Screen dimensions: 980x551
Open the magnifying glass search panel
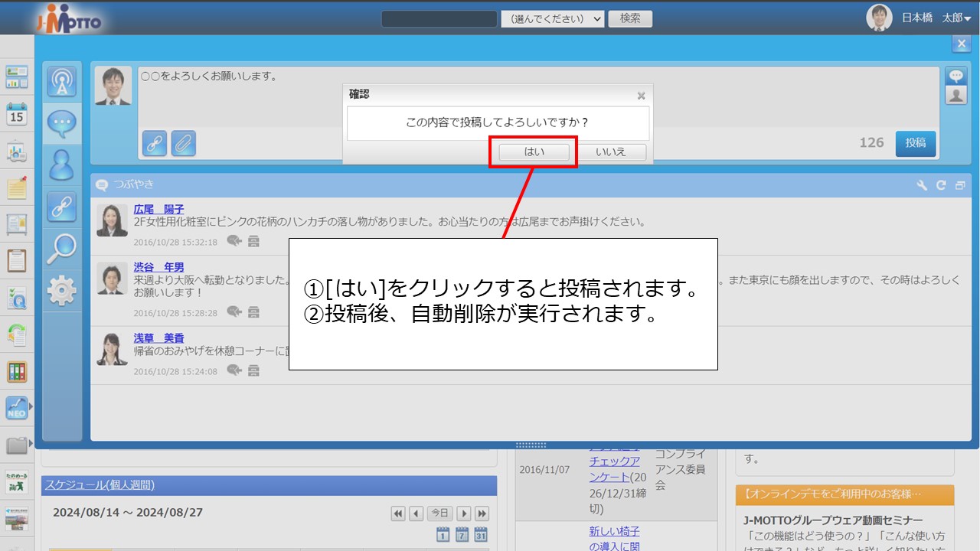(x=61, y=248)
